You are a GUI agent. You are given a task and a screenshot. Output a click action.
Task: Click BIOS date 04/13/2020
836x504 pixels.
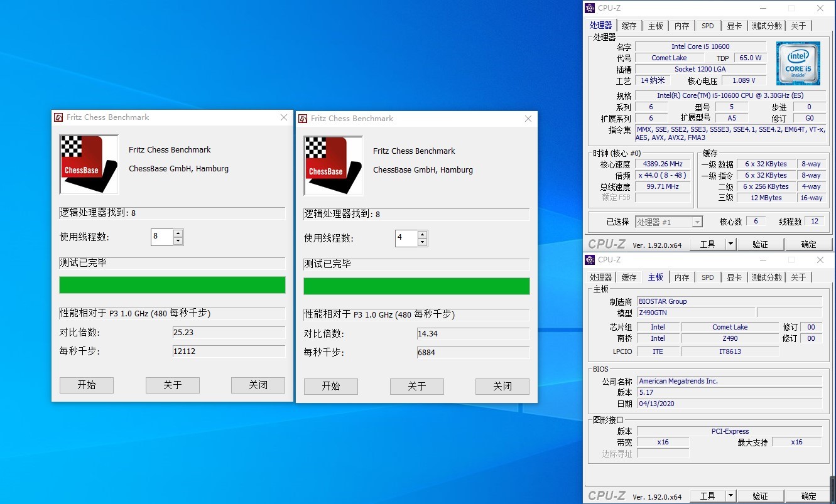729,404
